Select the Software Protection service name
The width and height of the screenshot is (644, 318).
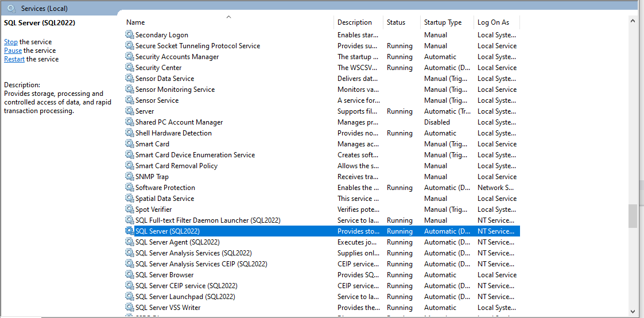[165, 187]
